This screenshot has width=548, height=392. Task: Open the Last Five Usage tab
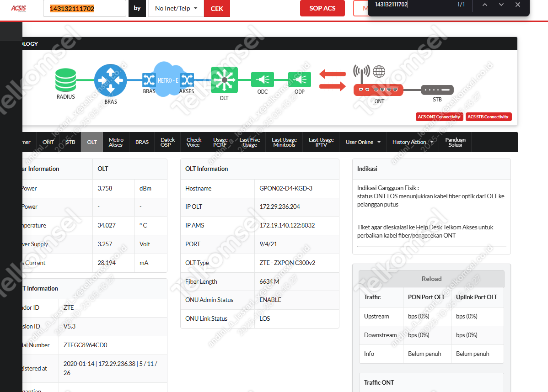point(250,142)
